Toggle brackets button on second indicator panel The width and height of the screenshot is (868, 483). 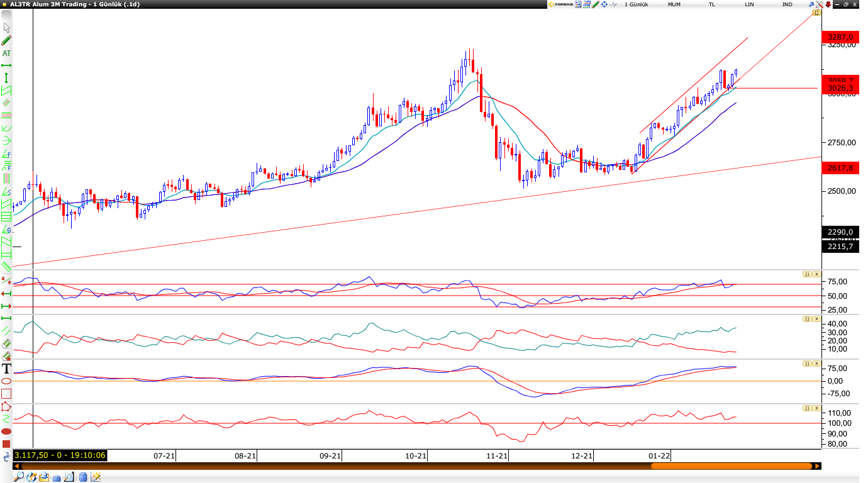pyautogui.click(x=806, y=319)
